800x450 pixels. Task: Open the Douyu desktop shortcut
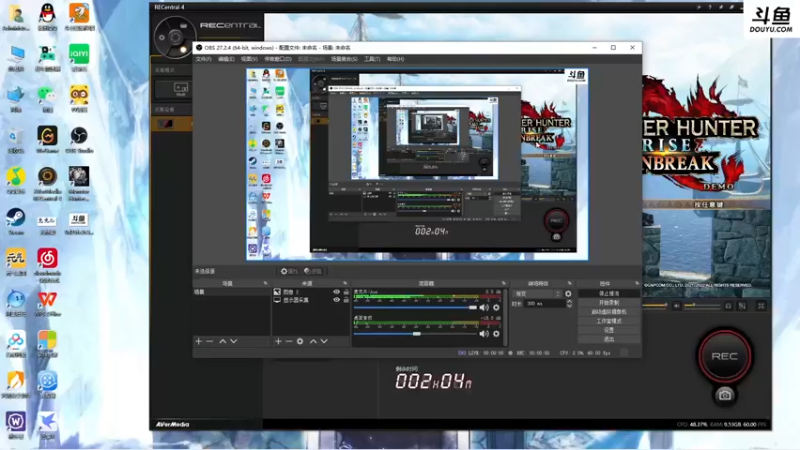point(79,223)
